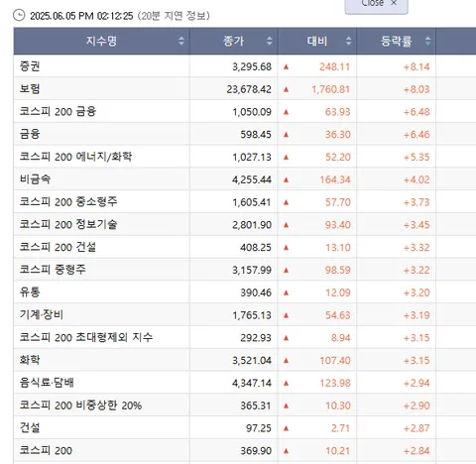Screen dimensions: 476x464
Task: Select the 코스피 200 건설 row name
Action: (x=58, y=247)
